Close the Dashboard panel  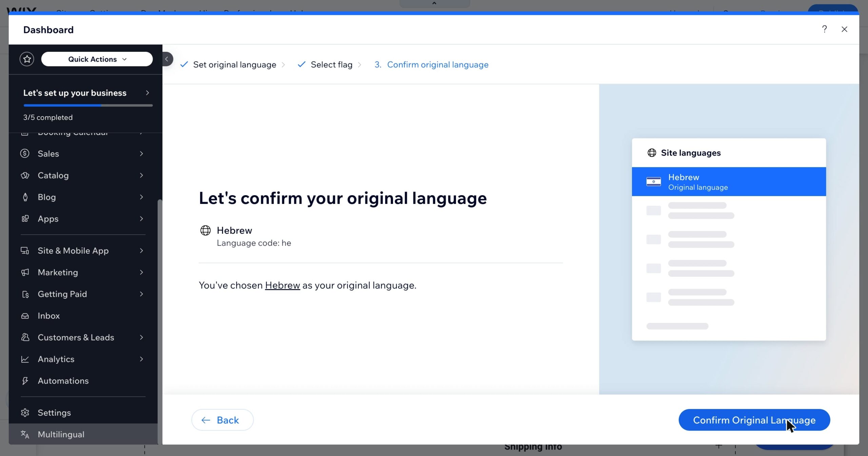tap(844, 29)
